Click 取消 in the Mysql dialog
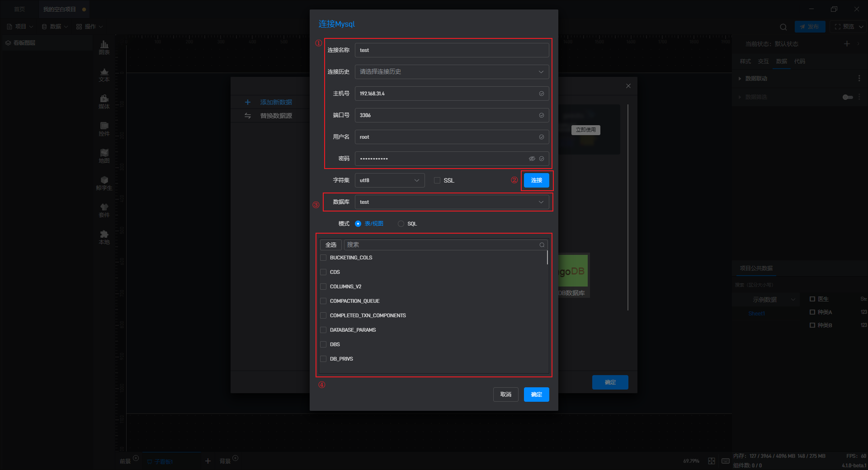Screen dimensions: 868x470 (506, 395)
